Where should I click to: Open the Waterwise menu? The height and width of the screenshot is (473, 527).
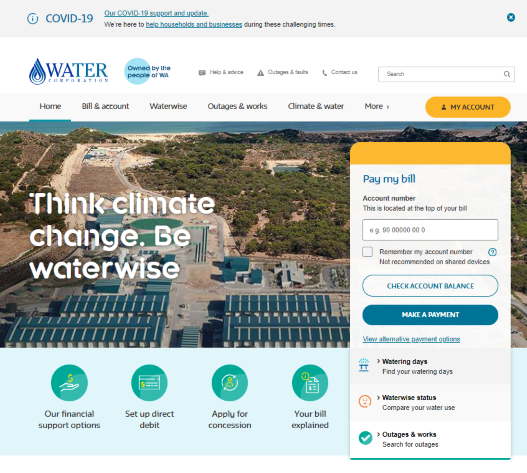pyautogui.click(x=168, y=106)
